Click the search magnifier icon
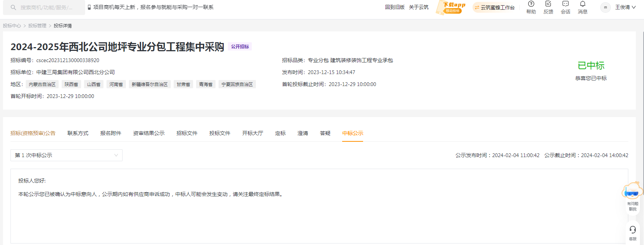The height and width of the screenshot is (245, 644). (13, 7)
